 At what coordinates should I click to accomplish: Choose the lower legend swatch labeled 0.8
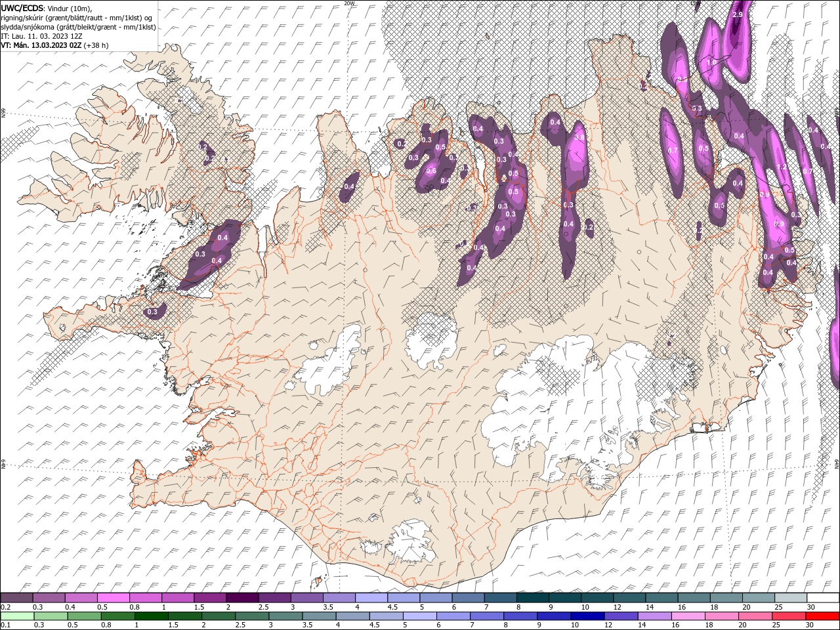point(117,616)
